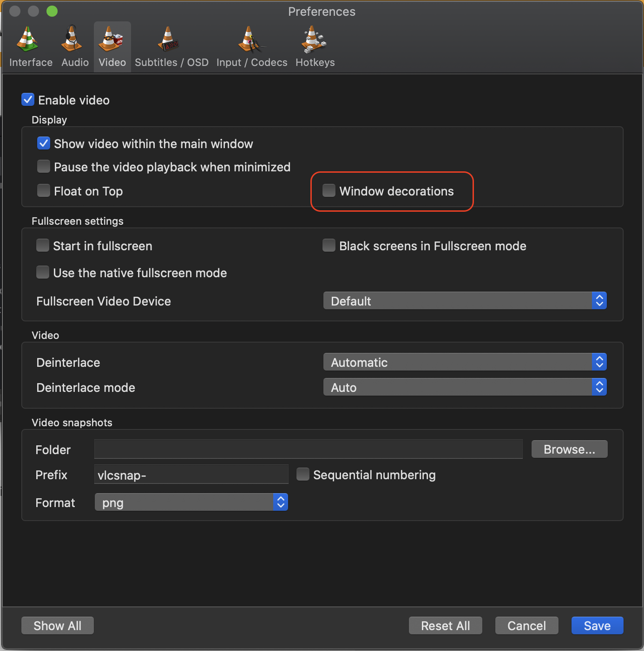The image size is (644, 651).
Task: Choose snapshot Format from png dropdown
Action: [x=191, y=502]
